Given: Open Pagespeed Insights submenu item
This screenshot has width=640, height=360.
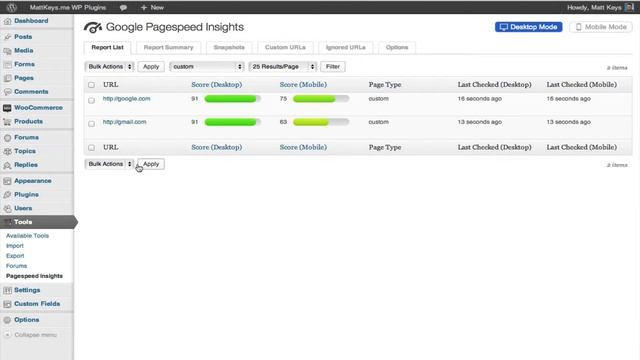Looking at the screenshot, I should tap(34, 276).
